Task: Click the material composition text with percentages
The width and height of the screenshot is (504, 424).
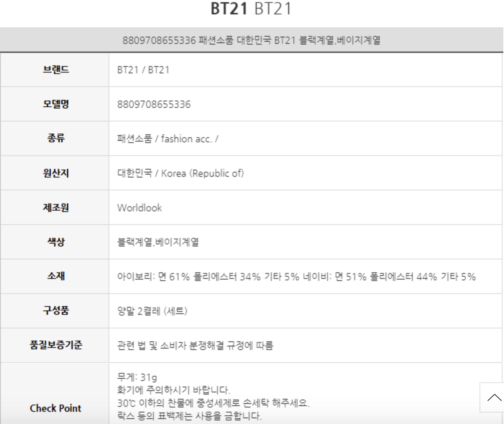Action: [296, 277]
